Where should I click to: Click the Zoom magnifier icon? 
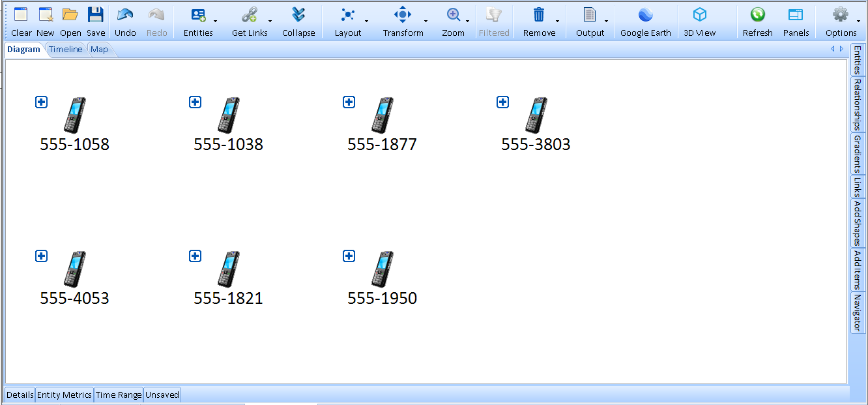tap(454, 15)
